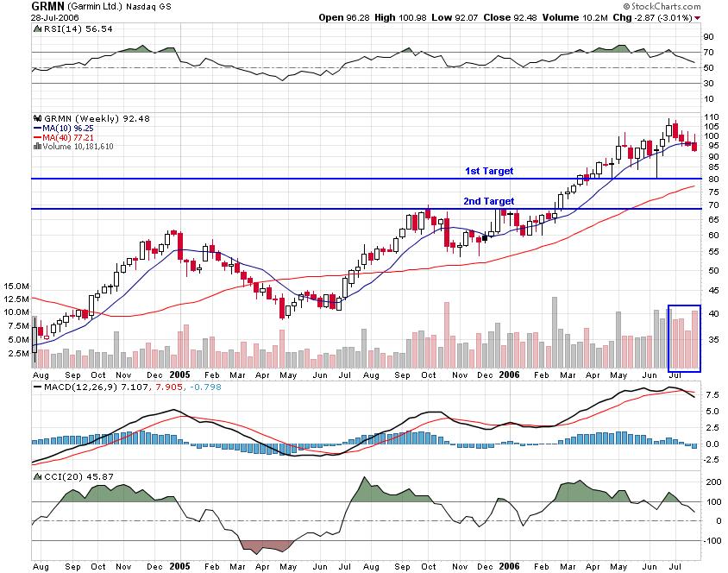Click the candlestick icon beside GRMN (Weekly)

click(x=38, y=119)
